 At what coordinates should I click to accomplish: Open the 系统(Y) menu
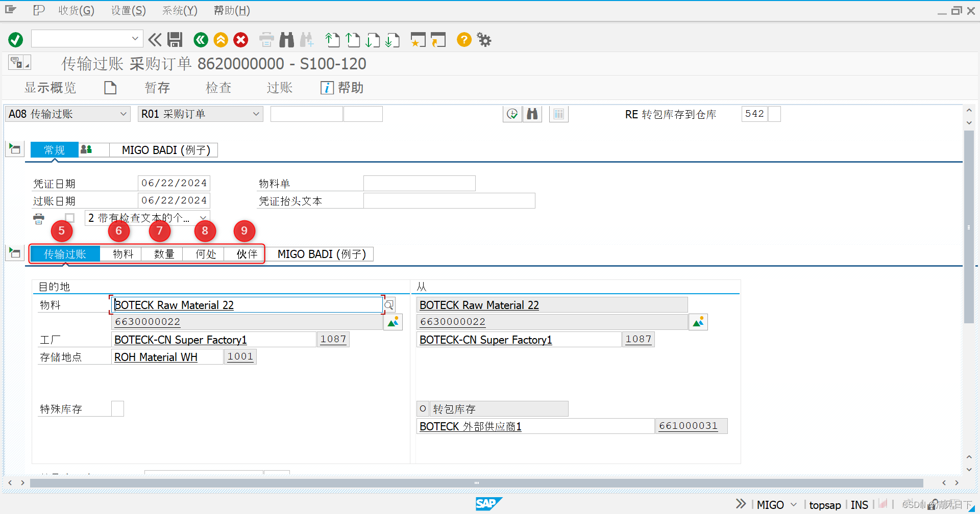180,10
